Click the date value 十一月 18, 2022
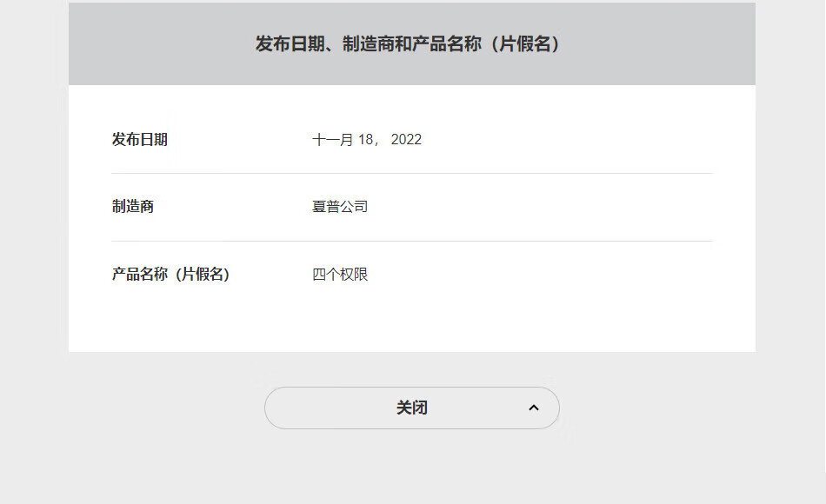Screen dimensions: 826x504 [367, 140]
